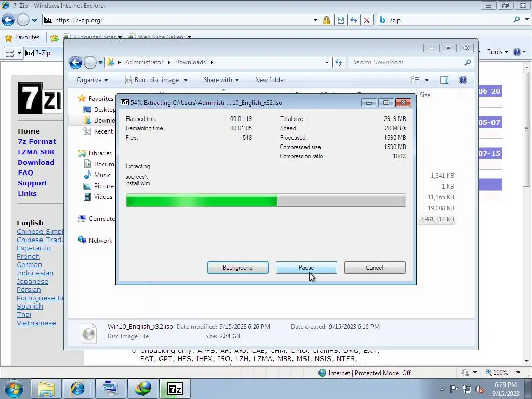Click the Win10_English_x32.iso disc icon in details pane

[x=88, y=332]
